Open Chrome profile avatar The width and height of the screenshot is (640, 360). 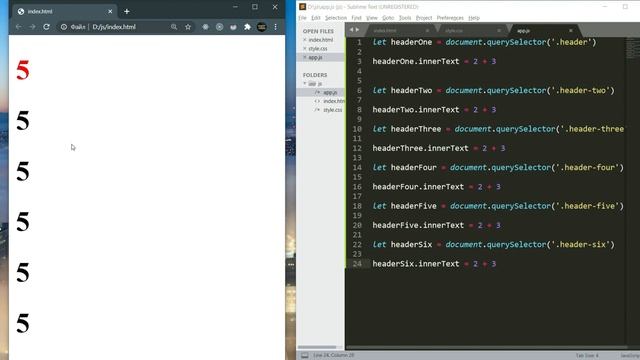262,27
